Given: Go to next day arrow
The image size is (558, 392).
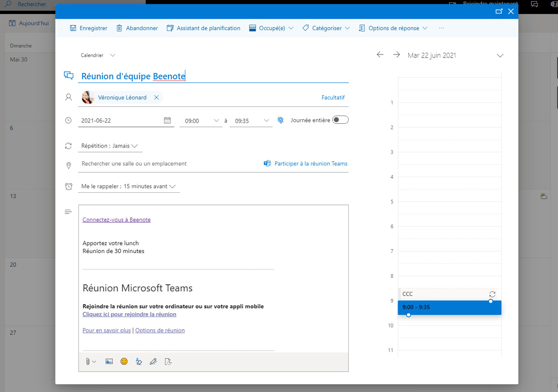Looking at the screenshot, I should click(x=396, y=55).
